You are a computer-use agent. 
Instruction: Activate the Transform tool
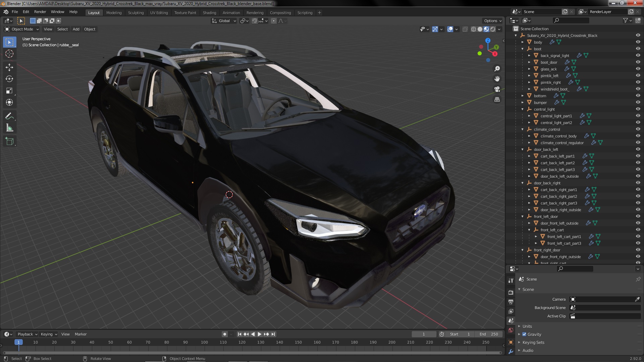(9, 102)
